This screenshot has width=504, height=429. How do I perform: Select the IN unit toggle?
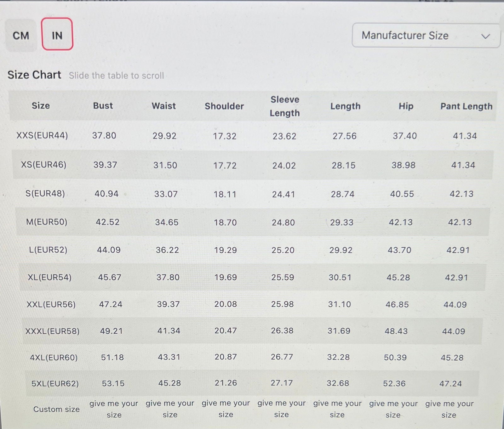tap(57, 34)
